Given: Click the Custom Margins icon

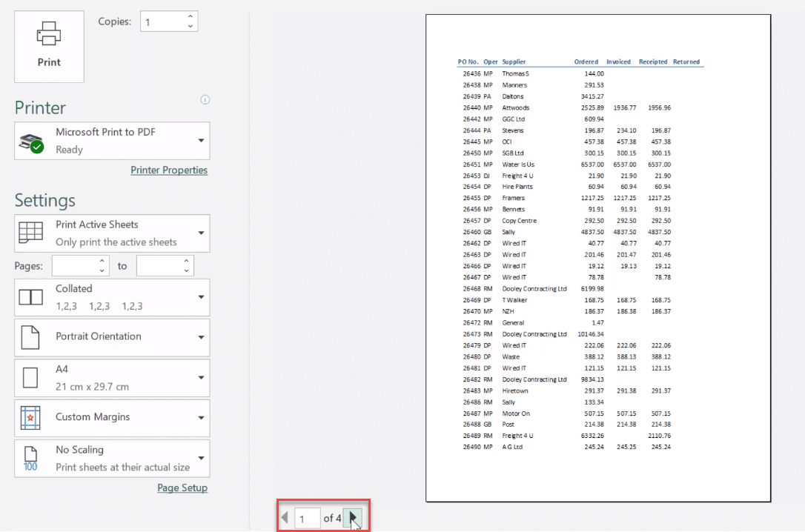Looking at the screenshot, I should (30, 418).
